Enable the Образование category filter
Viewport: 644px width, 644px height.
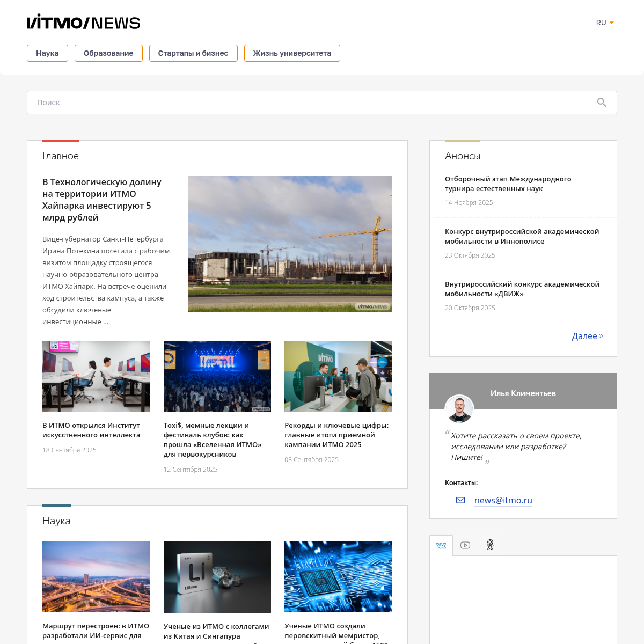108,53
